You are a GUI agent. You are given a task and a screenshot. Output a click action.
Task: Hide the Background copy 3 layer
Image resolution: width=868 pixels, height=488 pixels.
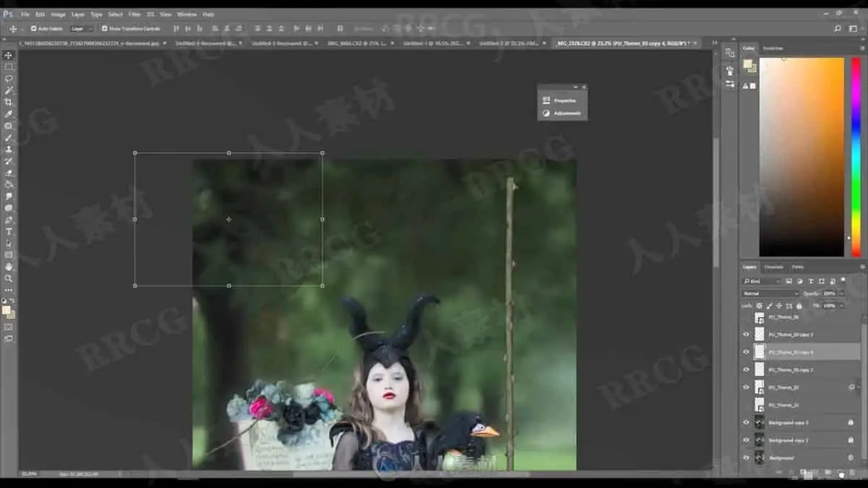(746, 422)
